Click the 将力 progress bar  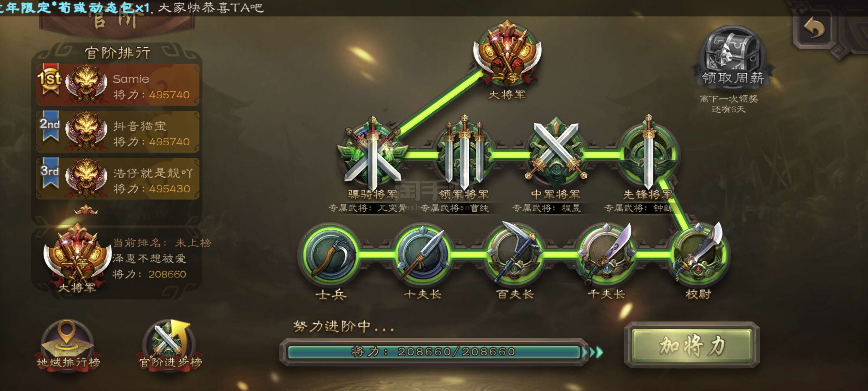[x=434, y=352]
